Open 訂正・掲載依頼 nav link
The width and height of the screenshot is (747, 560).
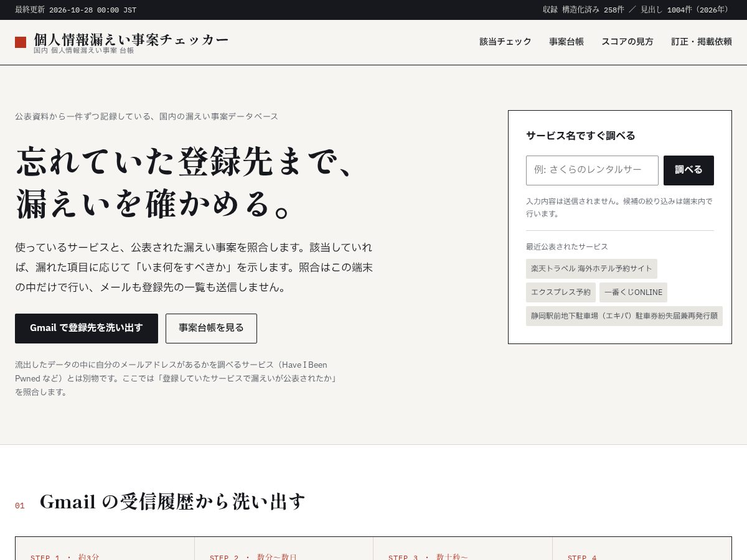(x=702, y=42)
